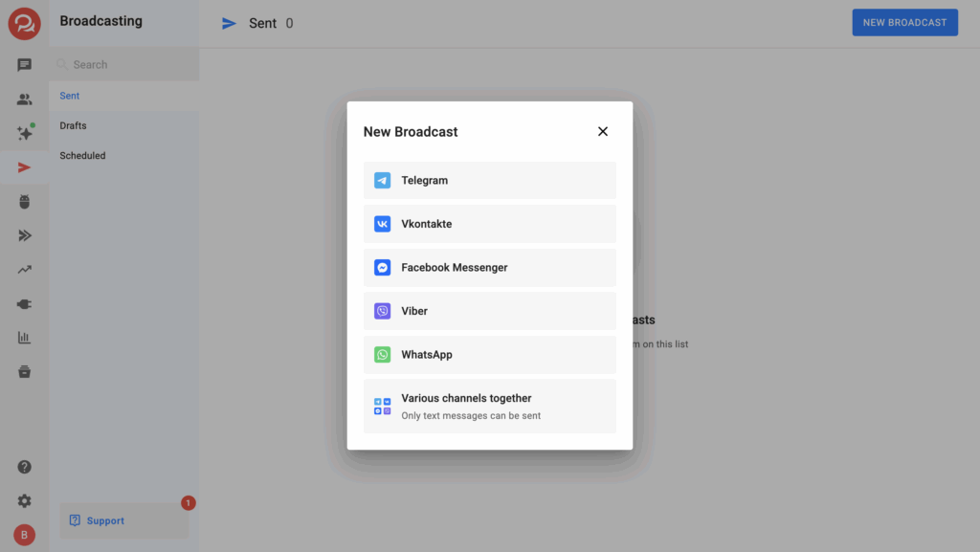Click the user avatar labeled B
This screenshot has height=552, width=980.
[24, 535]
